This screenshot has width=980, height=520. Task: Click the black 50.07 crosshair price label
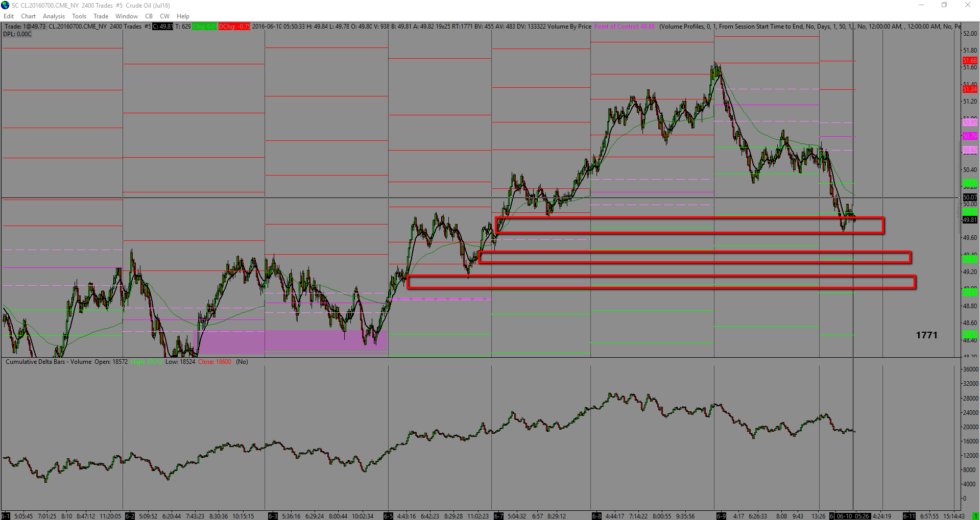tap(970, 197)
